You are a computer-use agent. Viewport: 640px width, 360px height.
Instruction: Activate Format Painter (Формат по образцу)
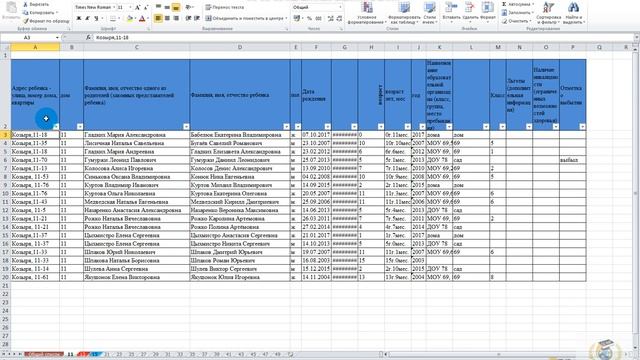tap(46, 20)
